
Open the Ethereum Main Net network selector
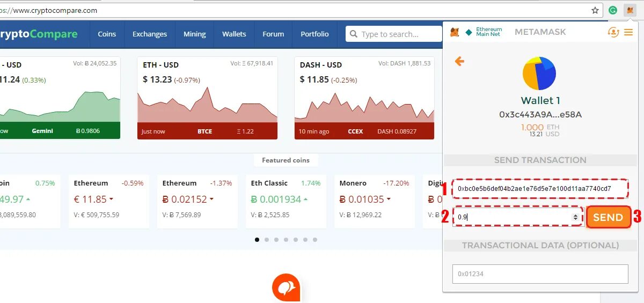click(484, 32)
